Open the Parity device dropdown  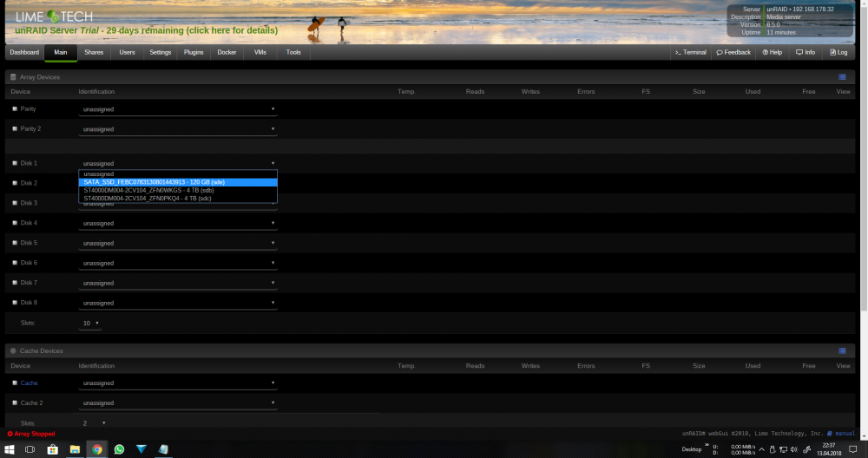tap(178, 109)
